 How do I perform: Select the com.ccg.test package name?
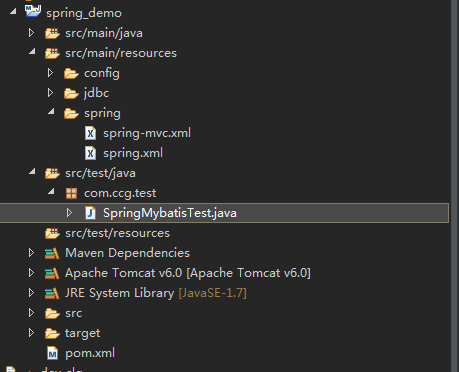(x=120, y=193)
